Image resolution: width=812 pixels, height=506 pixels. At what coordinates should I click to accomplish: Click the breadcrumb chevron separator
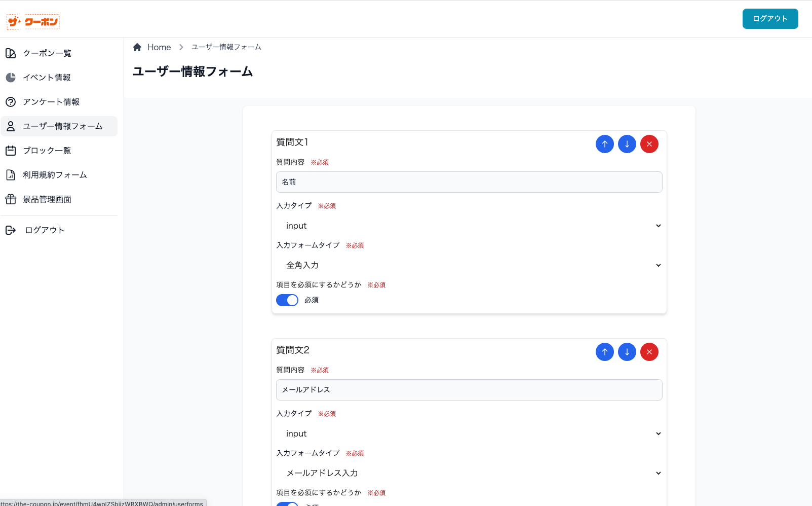click(181, 47)
